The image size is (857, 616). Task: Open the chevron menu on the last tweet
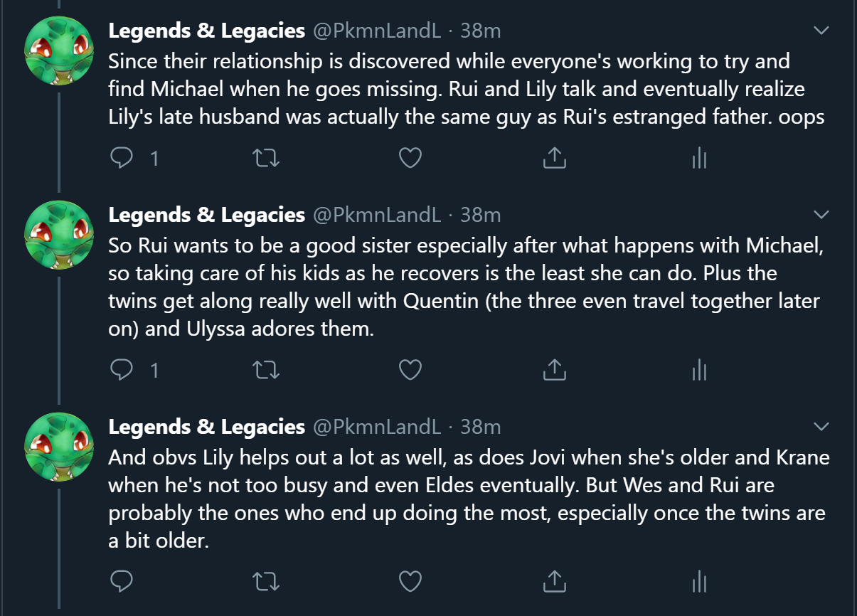(821, 426)
